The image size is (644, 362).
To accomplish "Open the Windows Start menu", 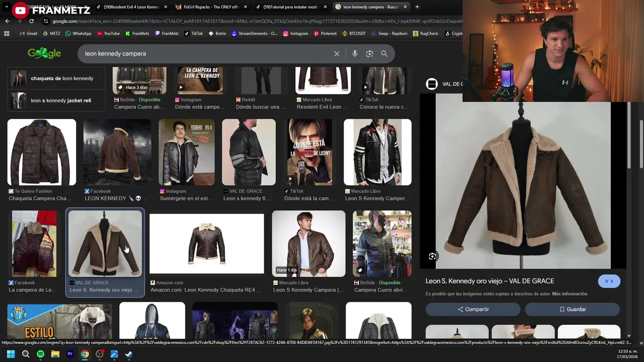I will point(11,354).
